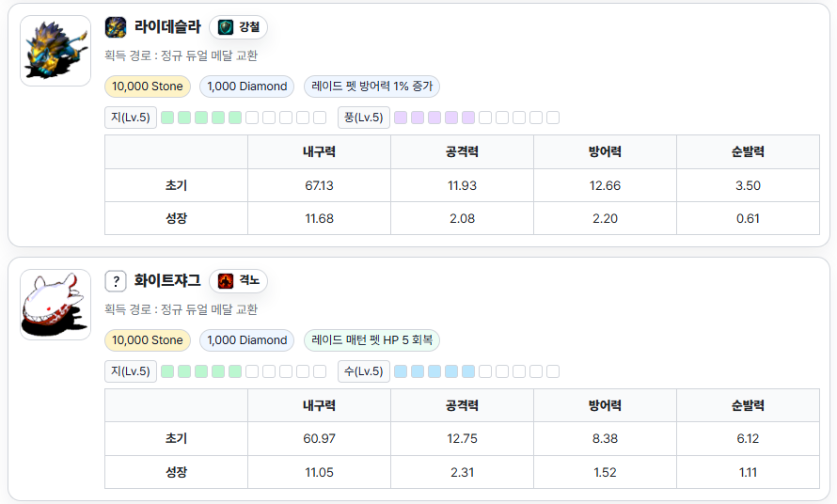
Task: Click the 라이데슬라 pet portrait thumbnail
Action: click(x=55, y=51)
